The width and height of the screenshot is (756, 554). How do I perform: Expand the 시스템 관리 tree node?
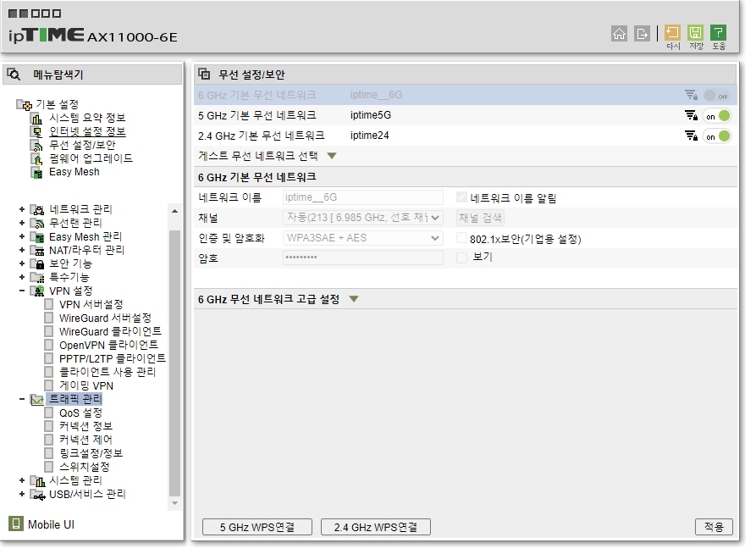[x=22, y=480]
